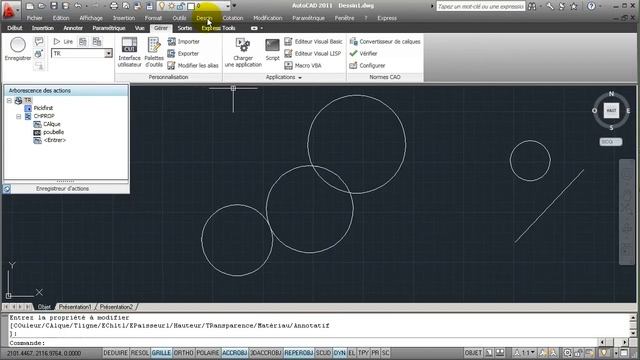
Task: Select the poubelle action tree item
Action: (x=53, y=132)
